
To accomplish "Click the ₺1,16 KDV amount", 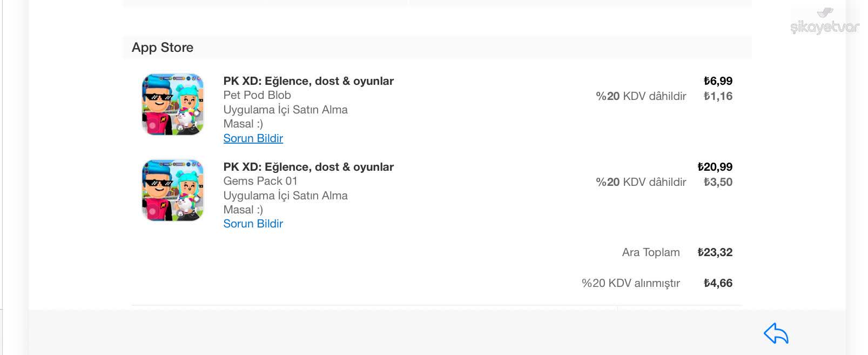I will [718, 96].
